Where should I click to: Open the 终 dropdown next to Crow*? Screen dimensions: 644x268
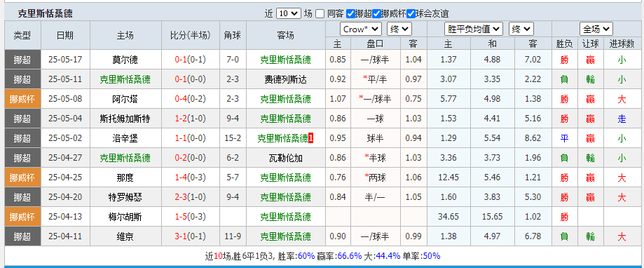point(399,29)
